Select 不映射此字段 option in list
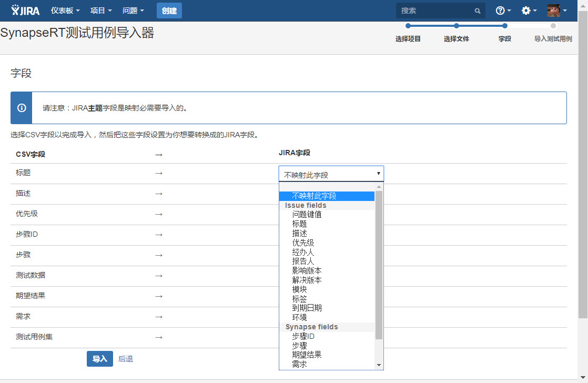 coord(327,196)
